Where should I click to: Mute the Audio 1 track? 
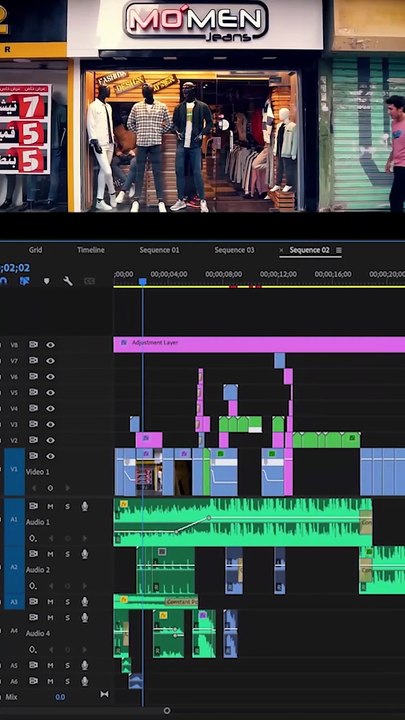[x=51, y=506]
